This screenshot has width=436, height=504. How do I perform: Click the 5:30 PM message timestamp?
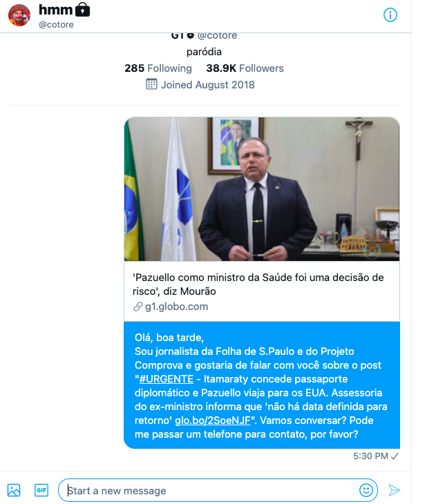(x=370, y=456)
